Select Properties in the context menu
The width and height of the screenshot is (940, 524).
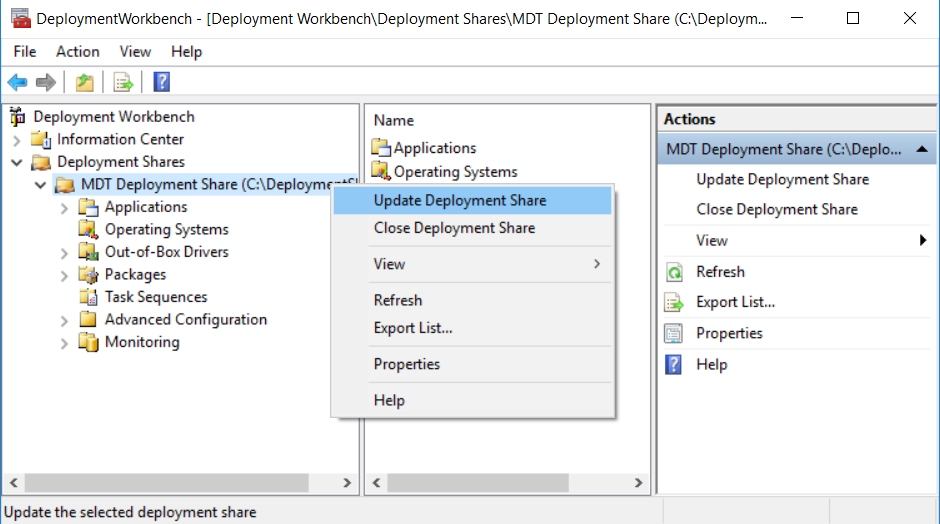[x=472, y=364]
